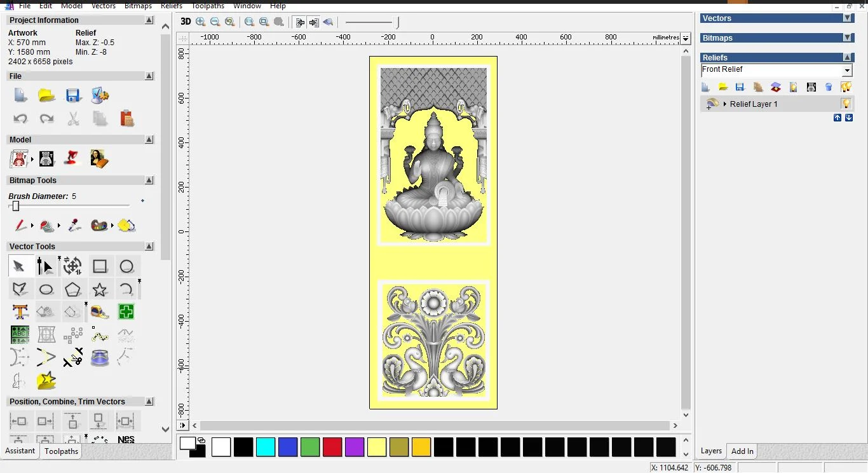Delete relief layer with trash bin icon
The image size is (868, 473).
829,87
